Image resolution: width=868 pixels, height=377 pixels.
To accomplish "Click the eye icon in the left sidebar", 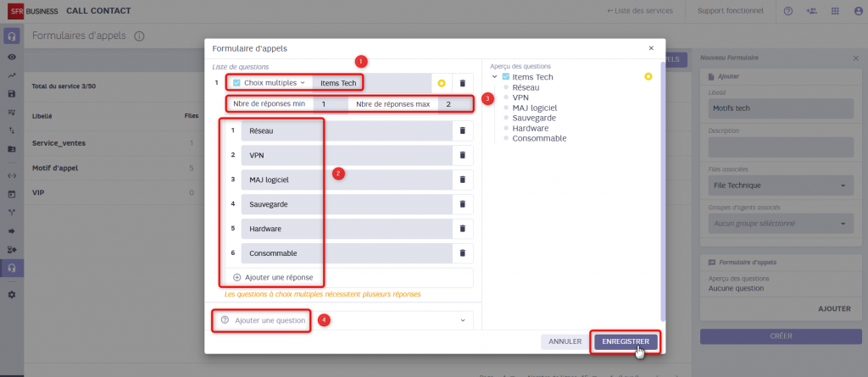I will 12,57.
